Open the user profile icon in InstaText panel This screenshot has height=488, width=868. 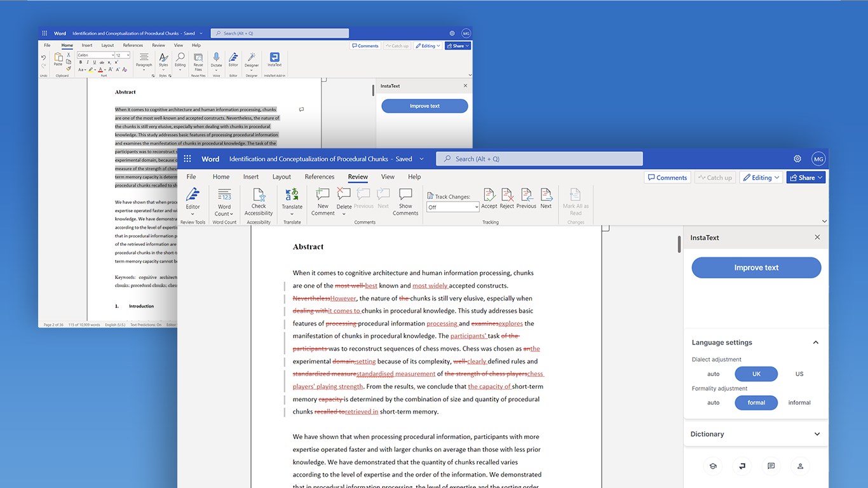tap(800, 466)
